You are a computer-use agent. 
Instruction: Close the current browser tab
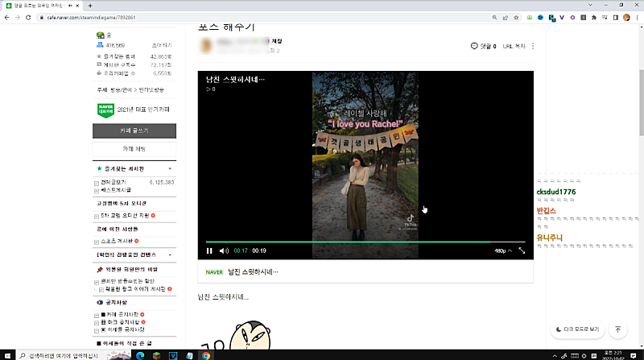pos(77,6)
